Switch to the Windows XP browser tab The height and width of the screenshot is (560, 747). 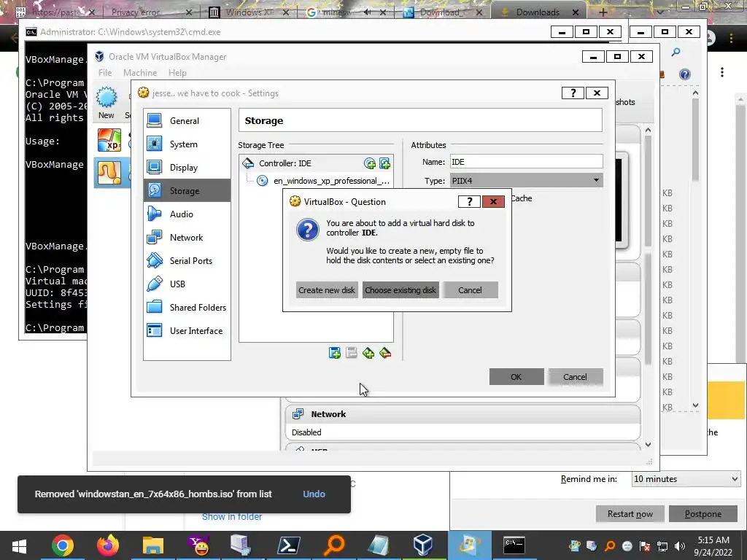pyautogui.click(x=248, y=12)
